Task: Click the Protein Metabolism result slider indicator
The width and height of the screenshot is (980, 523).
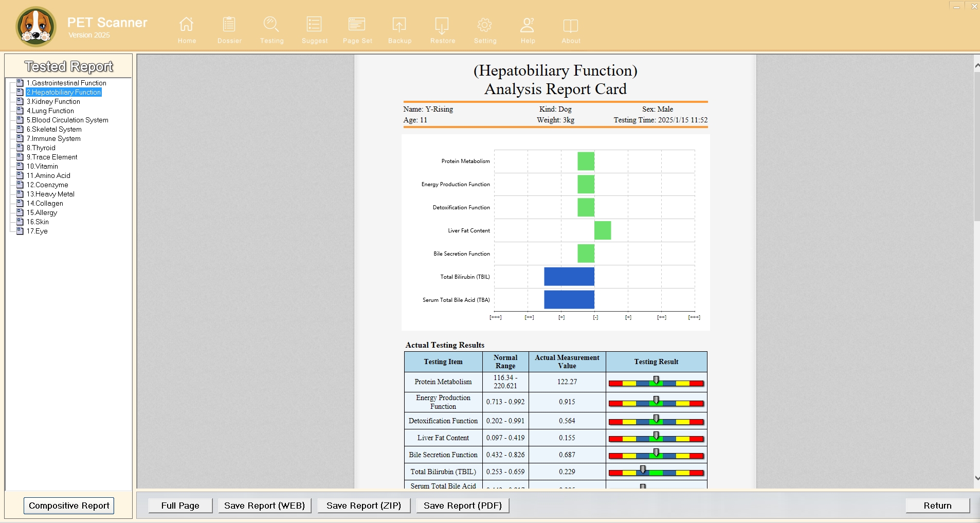Action: (x=656, y=380)
